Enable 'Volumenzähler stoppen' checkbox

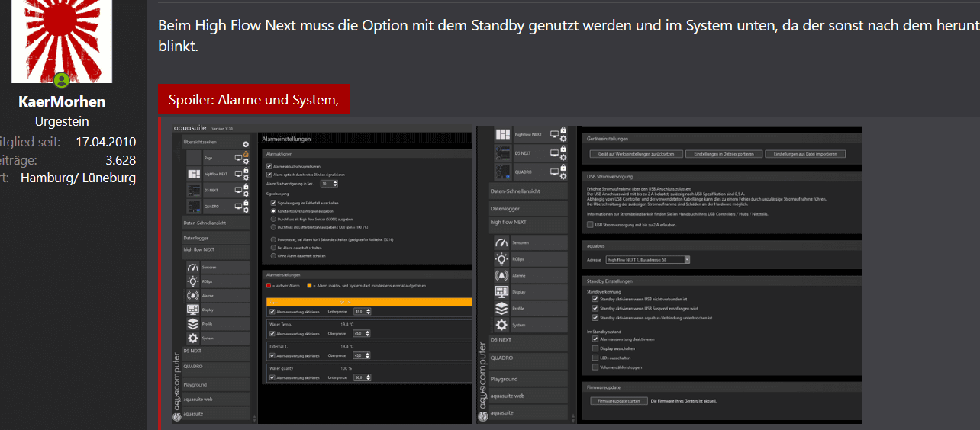(x=595, y=367)
